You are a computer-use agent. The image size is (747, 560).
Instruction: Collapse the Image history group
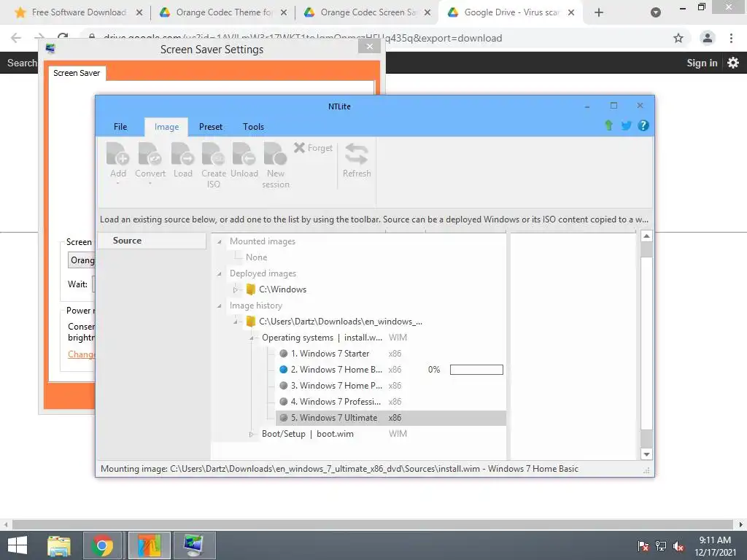pyautogui.click(x=219, y=306)
